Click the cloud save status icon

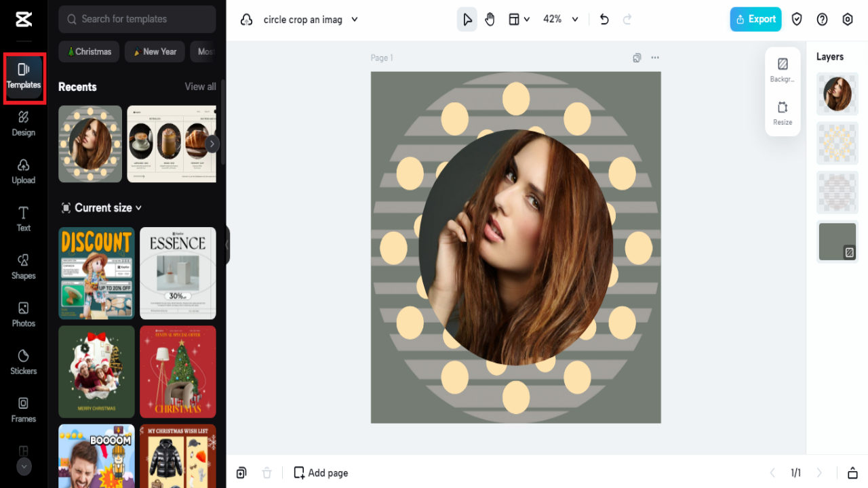coord(247,20)
